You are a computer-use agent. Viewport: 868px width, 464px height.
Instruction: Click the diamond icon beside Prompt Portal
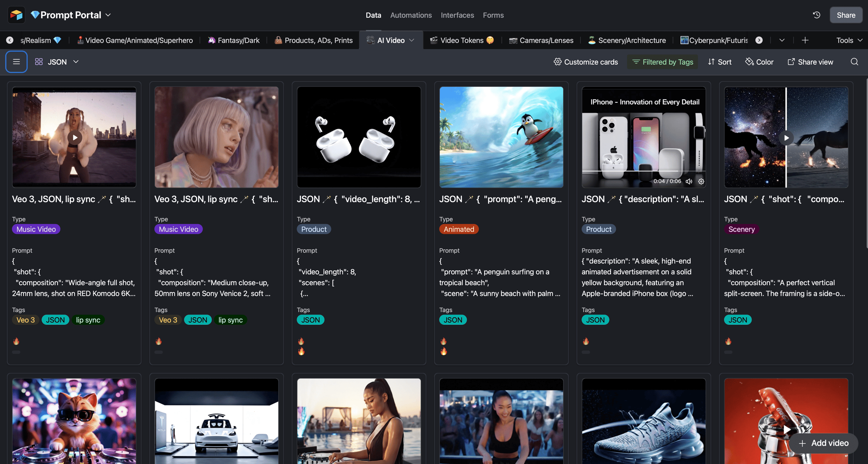tap(35, 15)
